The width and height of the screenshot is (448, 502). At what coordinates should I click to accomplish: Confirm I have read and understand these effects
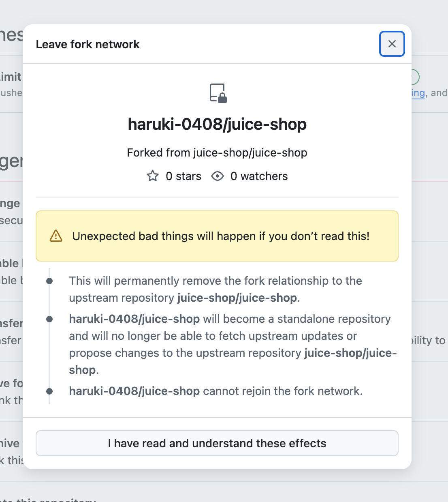click(217, 443)
